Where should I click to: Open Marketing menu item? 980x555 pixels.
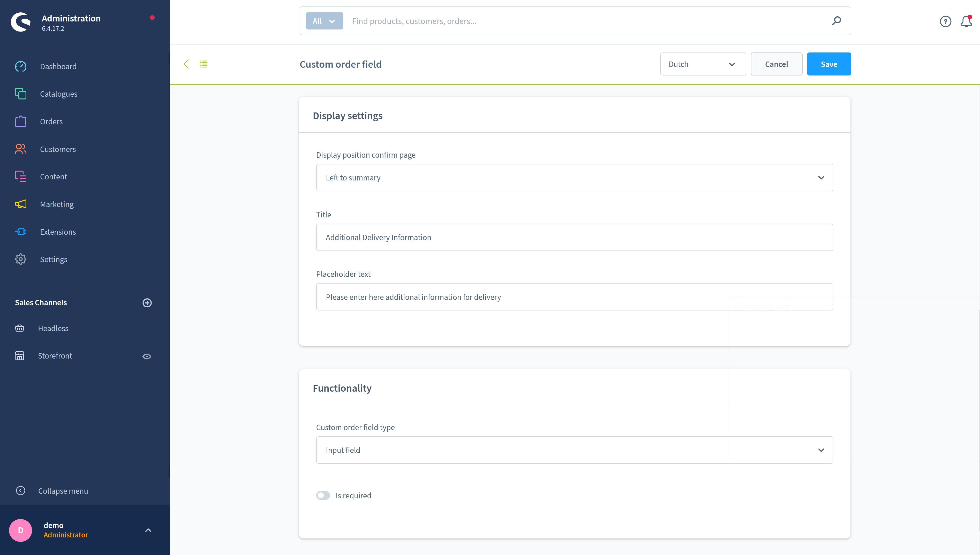click(57, 204)
